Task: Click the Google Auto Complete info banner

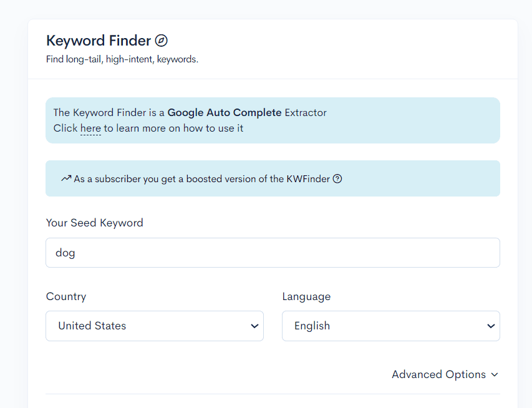Action: tap(272, 120)
